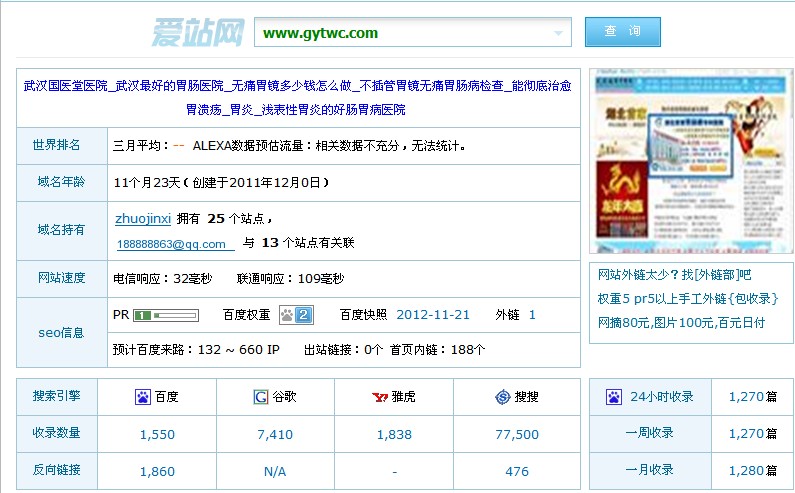Click the Sogou icon beside 搜搜

click(502, 397)
